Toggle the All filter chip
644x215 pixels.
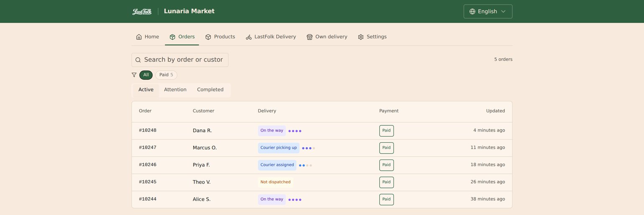pos(146,75)
